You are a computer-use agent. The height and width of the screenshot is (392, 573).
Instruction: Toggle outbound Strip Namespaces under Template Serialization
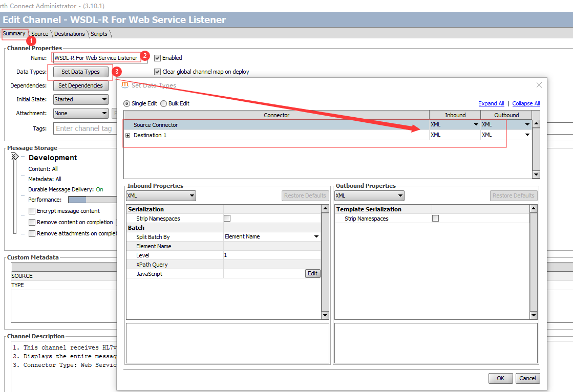click(436, 219)
